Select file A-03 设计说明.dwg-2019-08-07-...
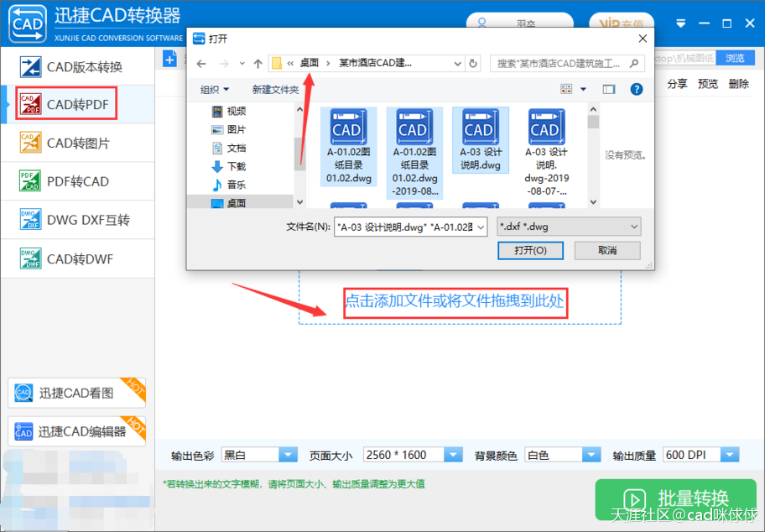 click(546, 153)
